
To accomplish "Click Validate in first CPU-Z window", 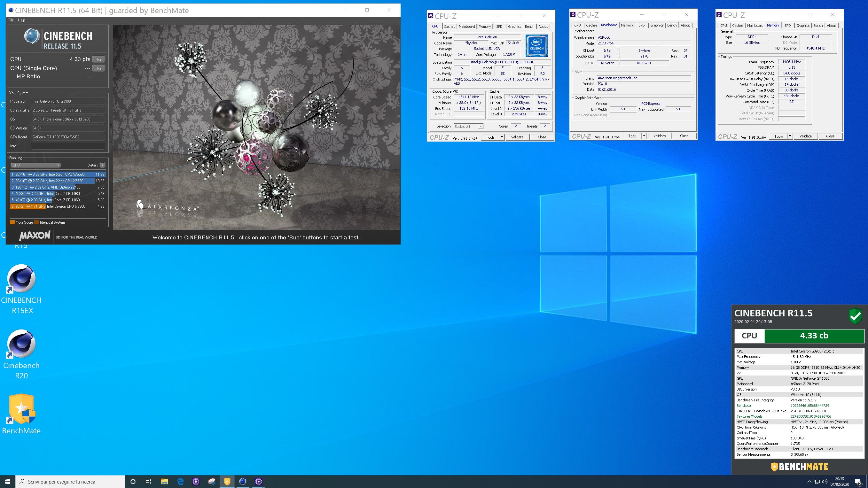I will point(517,137).
